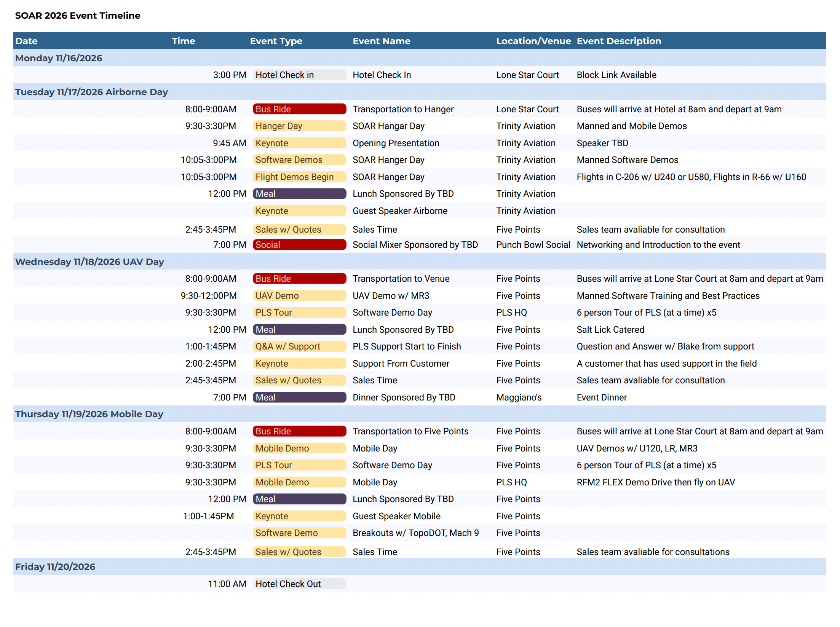Select the "Location/Venue" column header
840x627 pixels.
click(533, 41)
